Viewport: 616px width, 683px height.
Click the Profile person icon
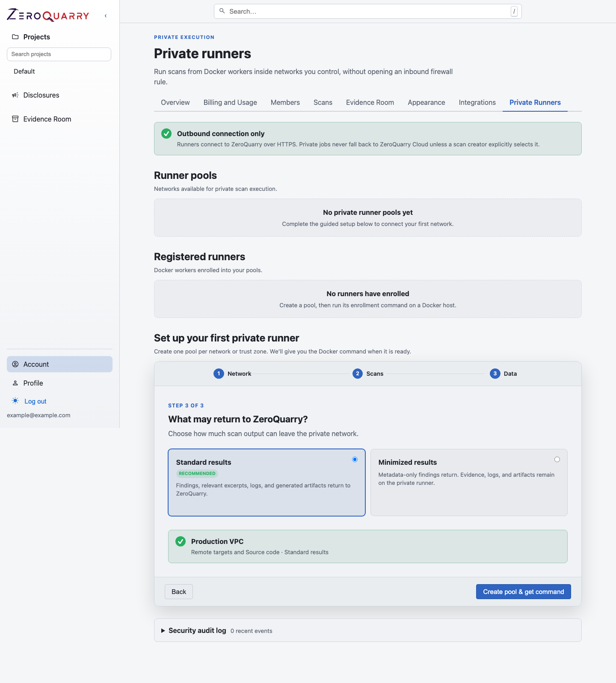15,383
